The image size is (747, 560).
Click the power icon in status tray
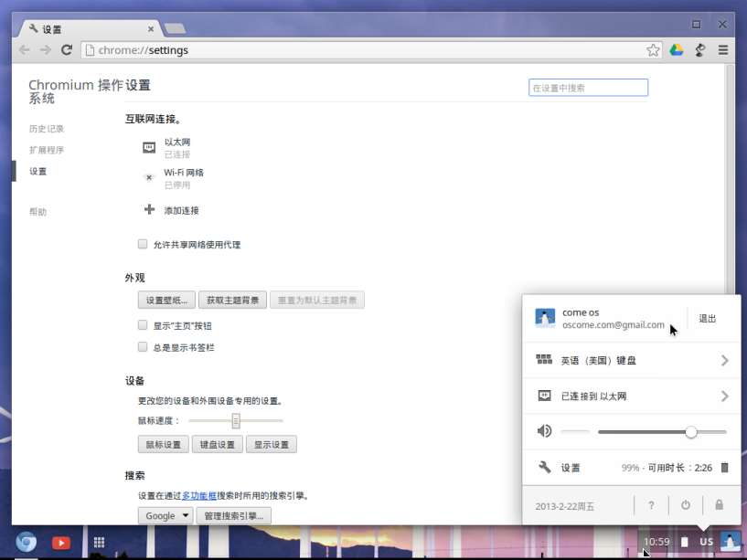click(x=685, y=504)
